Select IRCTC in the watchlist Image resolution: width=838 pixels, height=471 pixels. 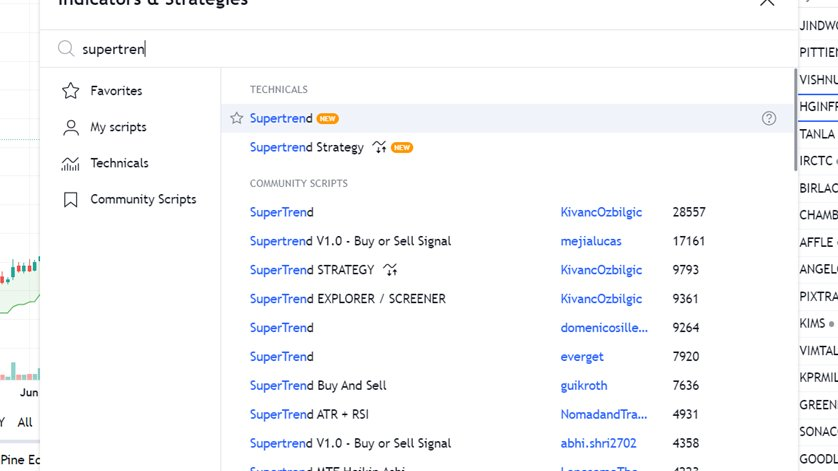818,161
